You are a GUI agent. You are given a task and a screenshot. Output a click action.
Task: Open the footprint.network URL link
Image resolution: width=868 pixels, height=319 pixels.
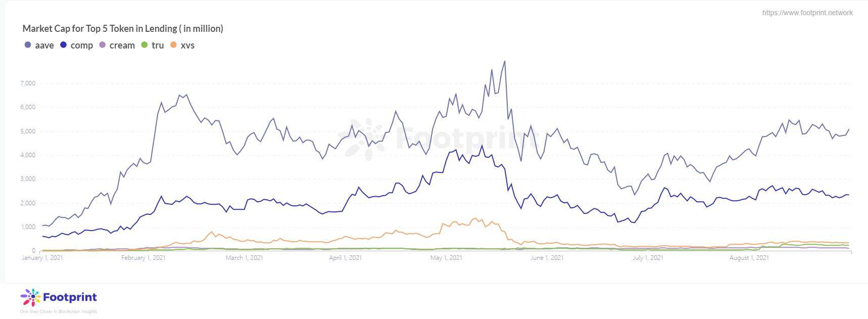point(807,13)
